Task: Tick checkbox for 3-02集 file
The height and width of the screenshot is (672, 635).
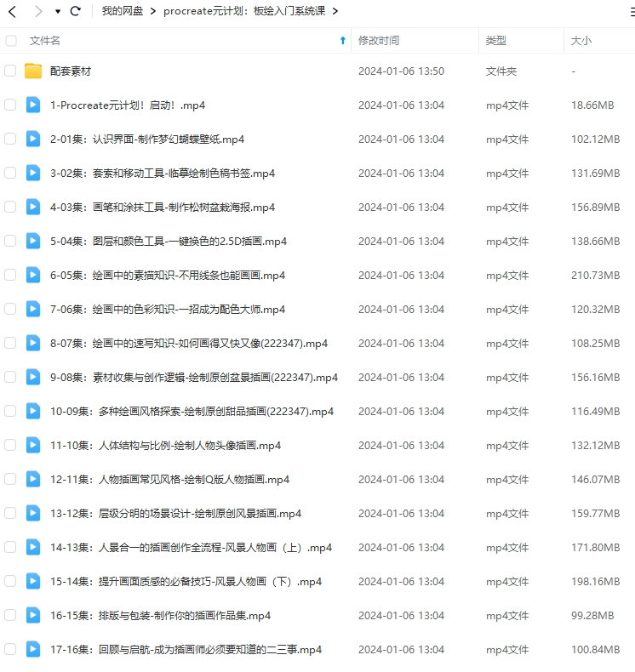Action: point(10,173)
